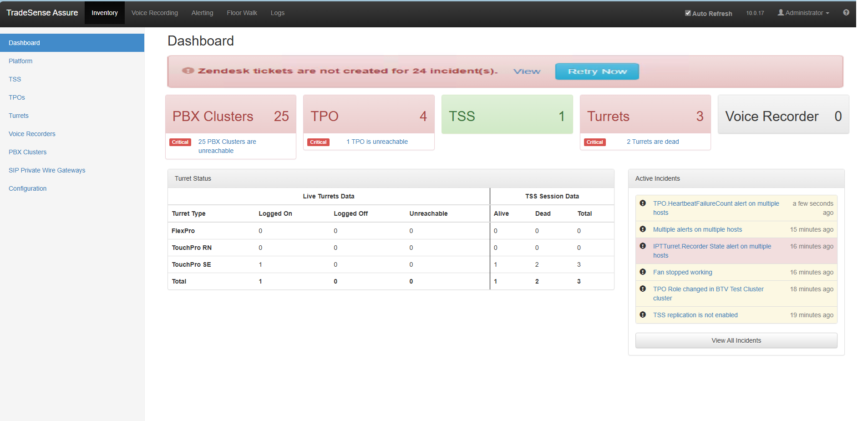Switch to the Inventory tab

[x=105, y=13]
